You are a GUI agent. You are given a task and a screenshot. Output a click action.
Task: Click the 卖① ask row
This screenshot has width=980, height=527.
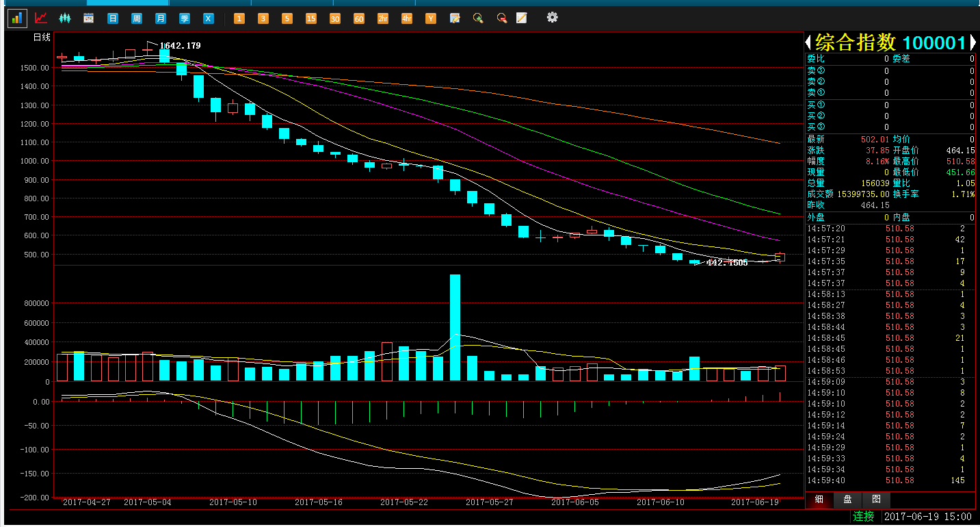tap(890, 92)
